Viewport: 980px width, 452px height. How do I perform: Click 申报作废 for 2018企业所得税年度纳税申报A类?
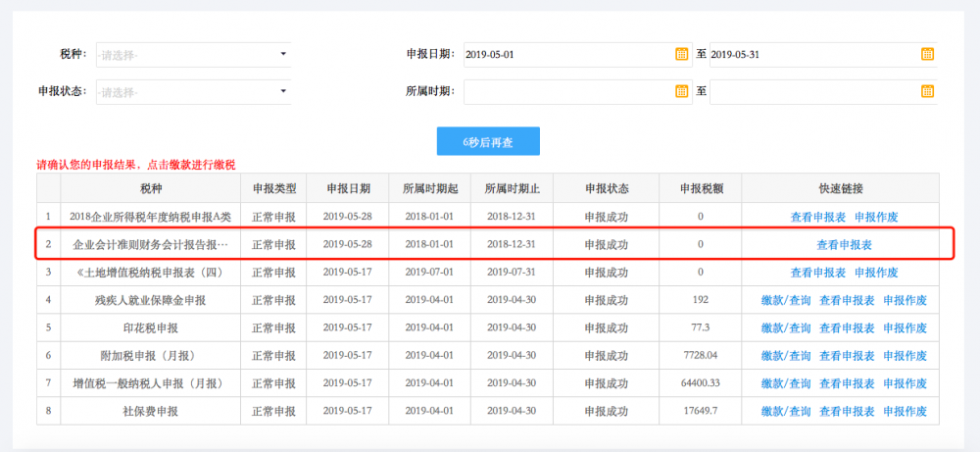click(x=876, y=217)
